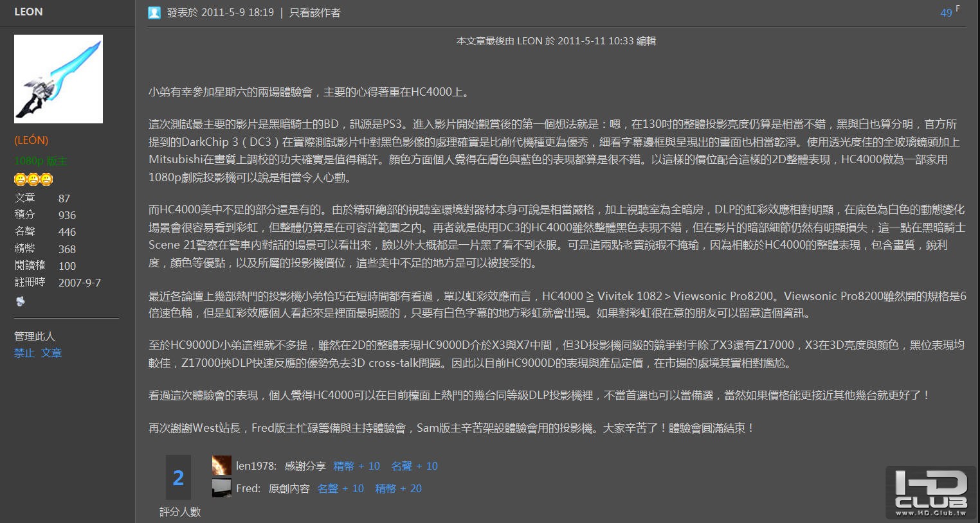
Task: Click the medal icons under 1080p 版主
Action: tap(33, 179)
